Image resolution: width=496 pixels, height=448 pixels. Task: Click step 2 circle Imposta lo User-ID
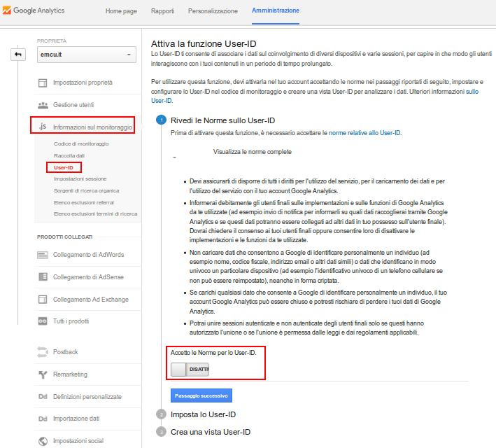click(x=162, y=414)
